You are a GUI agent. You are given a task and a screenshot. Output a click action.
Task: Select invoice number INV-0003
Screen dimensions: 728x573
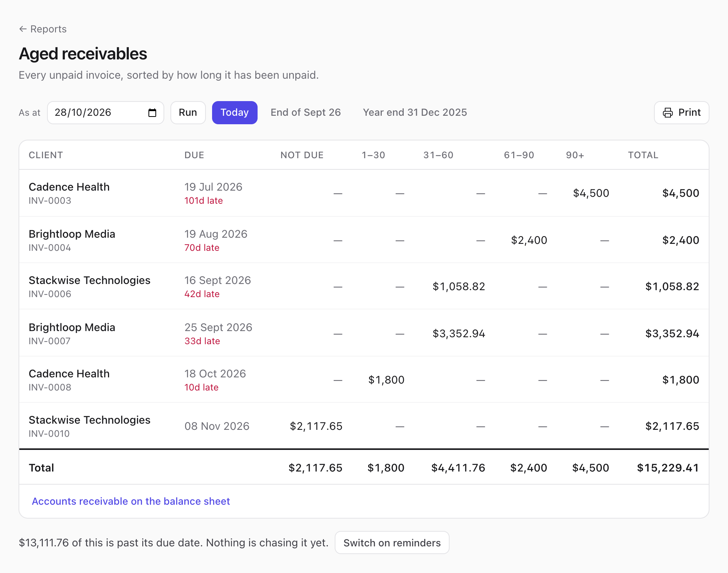pos(50,201)
